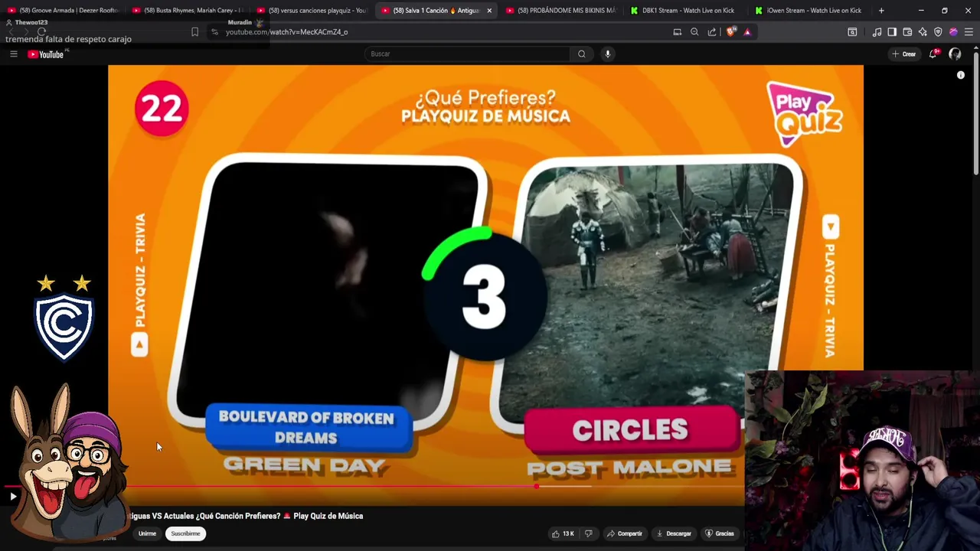Screen dimensions: 980x551
Task: Play the video with play button
Action: 13,497
